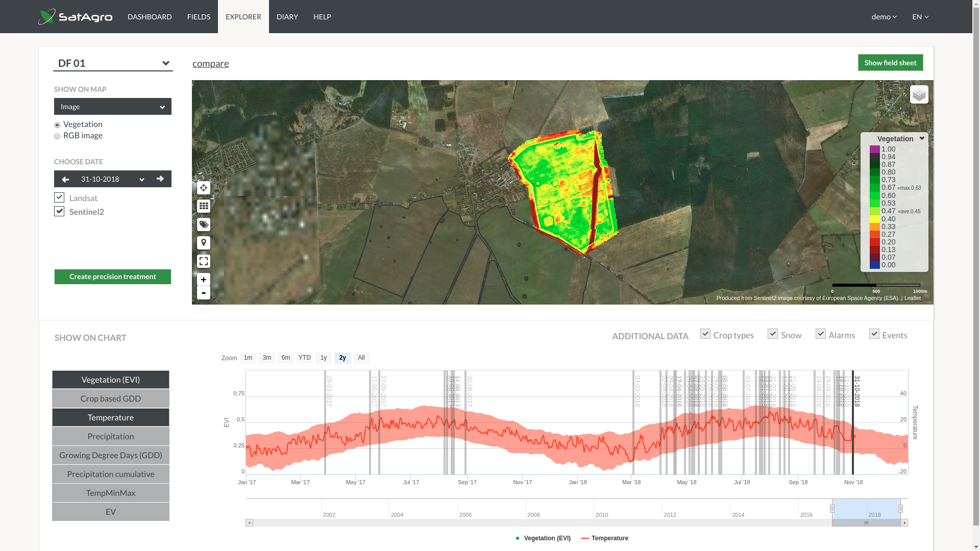The image size is (980, 551).
Task: Go to previous image date arrow
Action: [65, 179]
